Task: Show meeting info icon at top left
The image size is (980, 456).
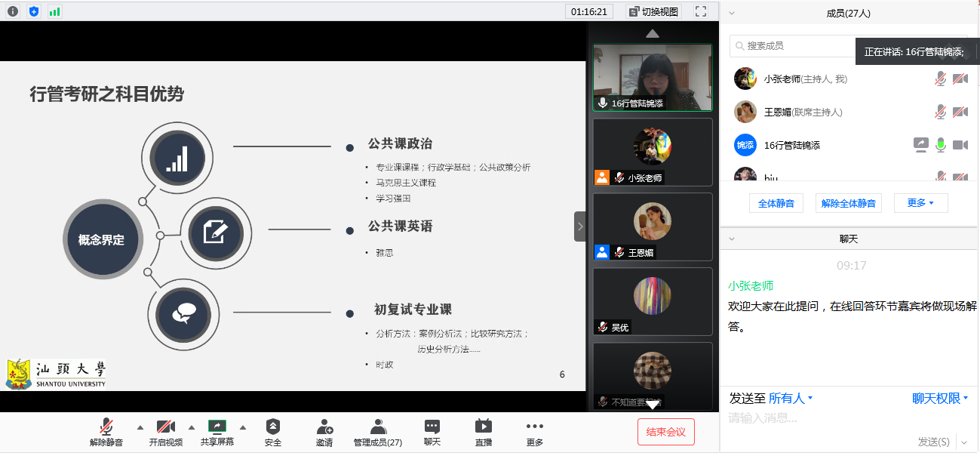Action: pyautogui.click(x=13, y=11)
